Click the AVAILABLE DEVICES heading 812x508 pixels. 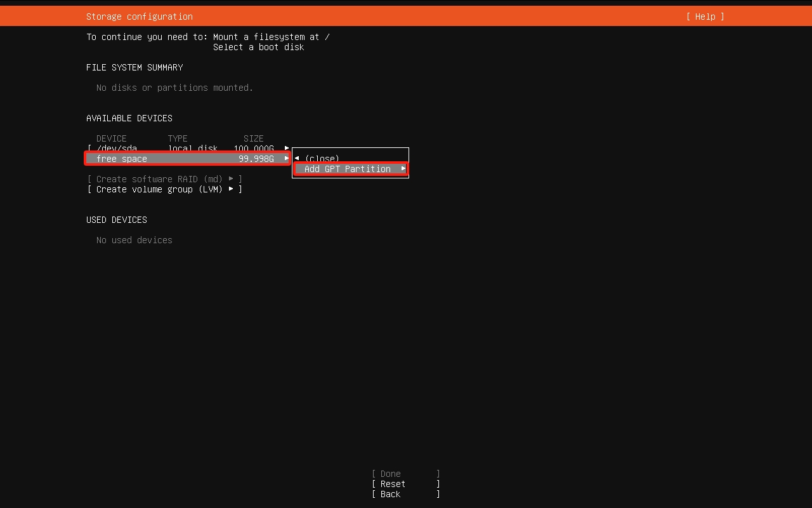pos(129,118)
